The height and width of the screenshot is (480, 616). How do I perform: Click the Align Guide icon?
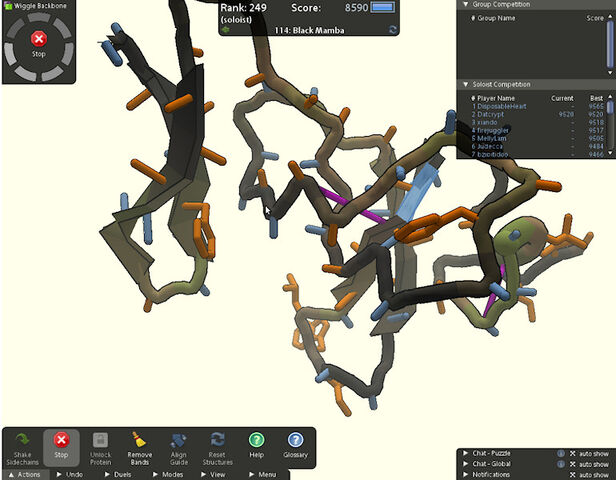tap(178, 440)
